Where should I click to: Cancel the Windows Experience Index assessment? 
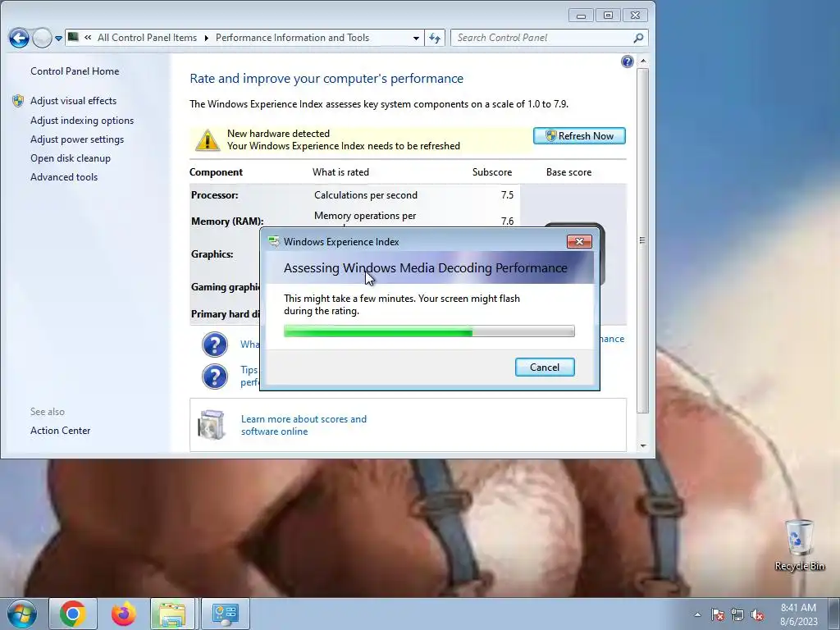545,367
